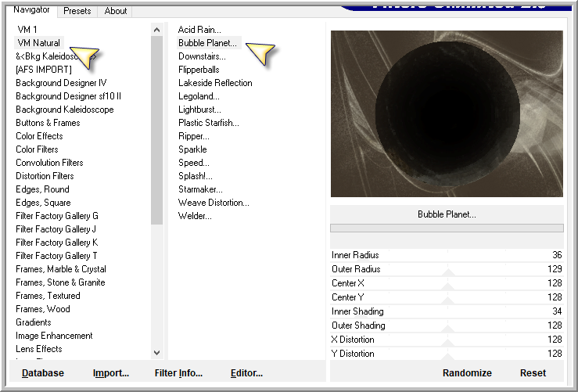Select Frames, Marble & Crystal category
Viewport: 578px width, 392px height.
[x=61, y=269]
